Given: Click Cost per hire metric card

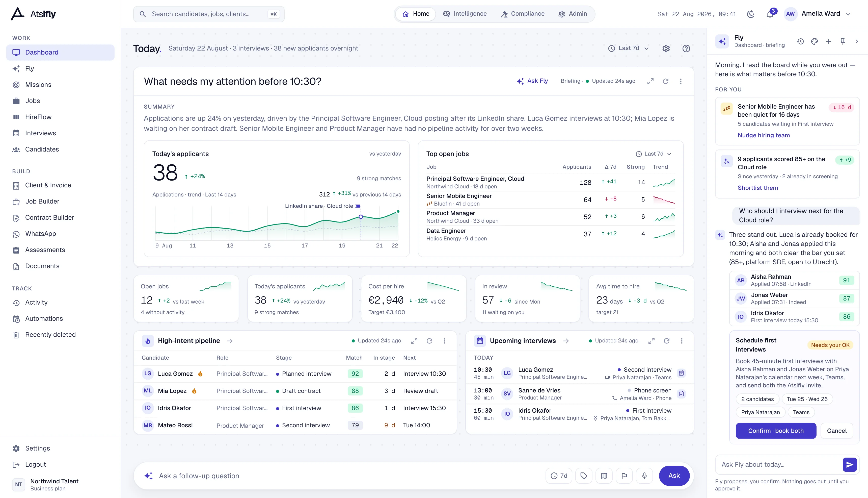Looking at the screenshot, I should coord(414,298).
